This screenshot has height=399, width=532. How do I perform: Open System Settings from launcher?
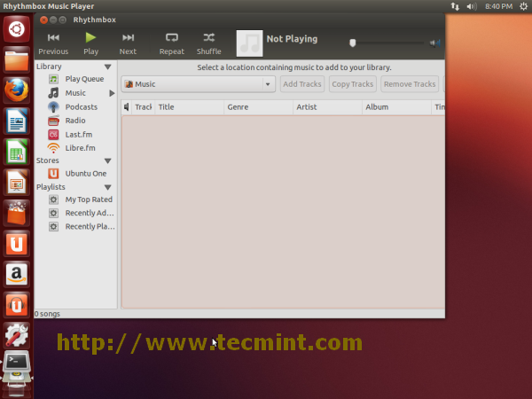pyautogui.click(x=16, y=335)
